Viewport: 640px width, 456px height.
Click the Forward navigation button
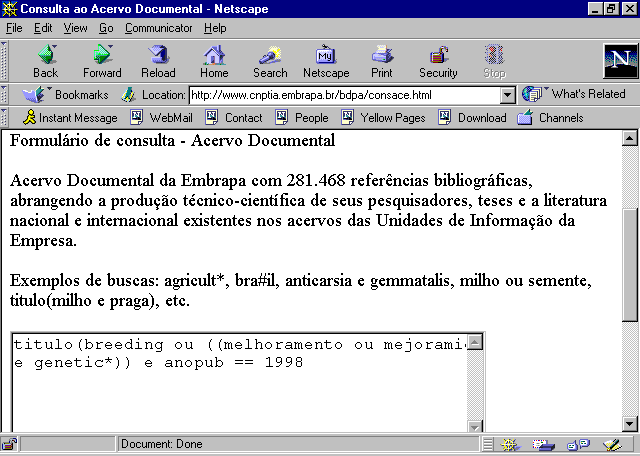click(x=102, y=62)
